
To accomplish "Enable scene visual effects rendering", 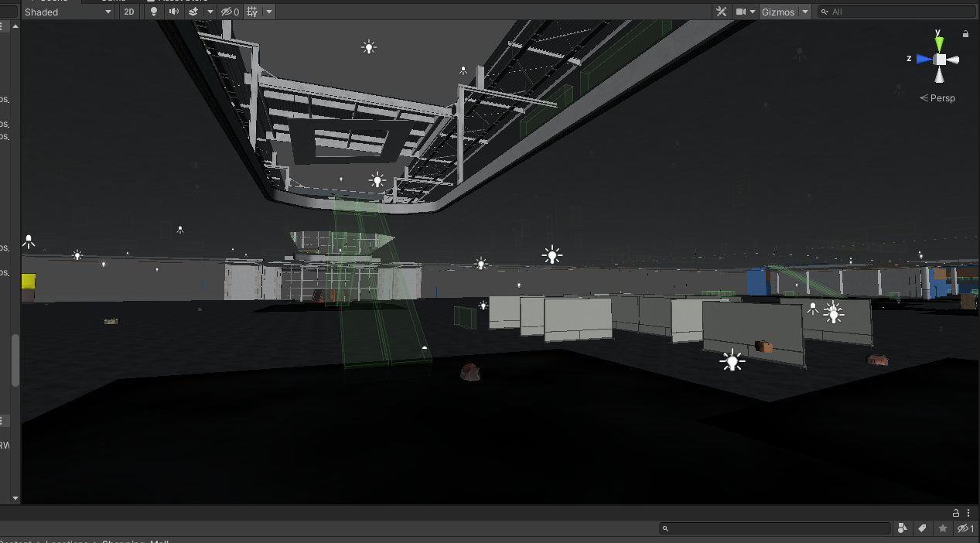I will [x=193, y=12].
